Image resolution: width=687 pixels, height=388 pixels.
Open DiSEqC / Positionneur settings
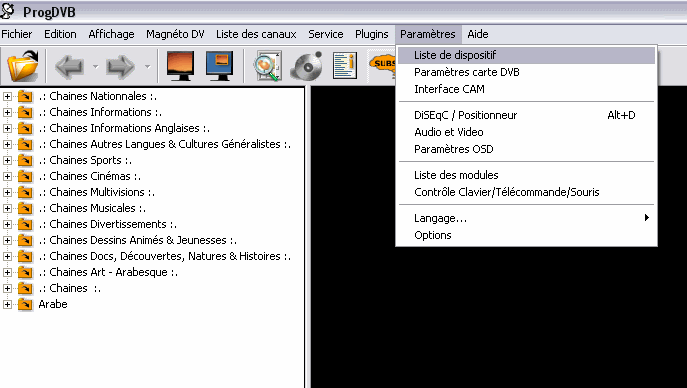[x=526, y=115]
